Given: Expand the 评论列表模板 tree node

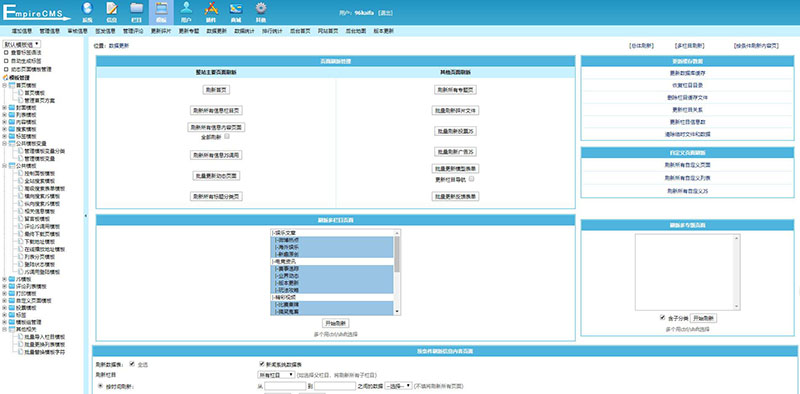Looking at the screenshot, I should (5, 286).
